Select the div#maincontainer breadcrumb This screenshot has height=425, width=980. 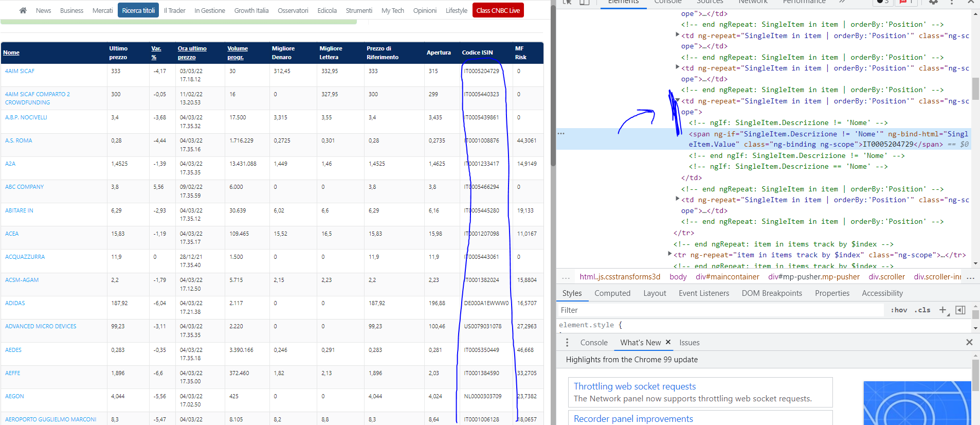point(728,277)
